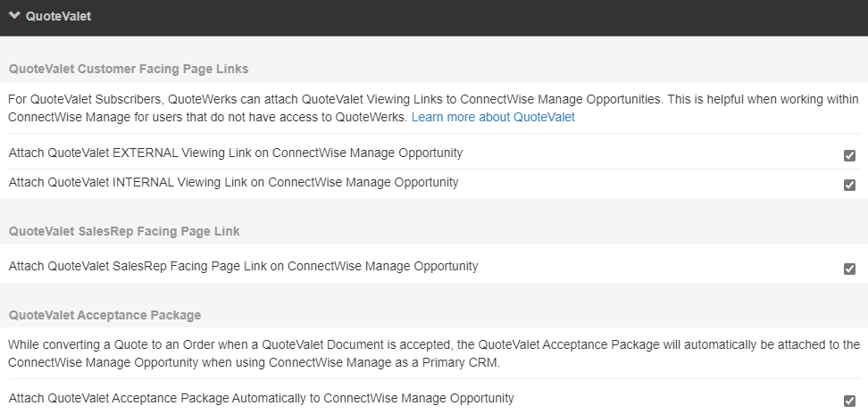
Task: Disable the EXTERNAL Viewing Link checkbox
Action: point(849,155)
